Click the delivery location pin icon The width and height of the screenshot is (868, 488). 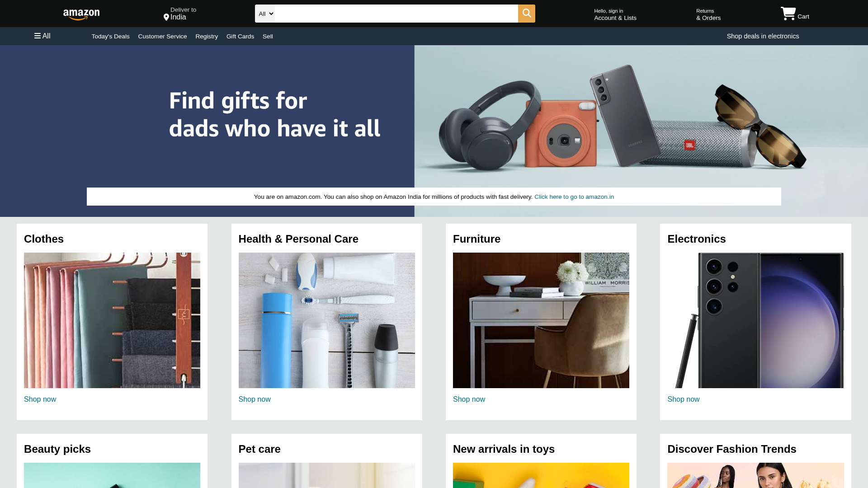point(166,17)
